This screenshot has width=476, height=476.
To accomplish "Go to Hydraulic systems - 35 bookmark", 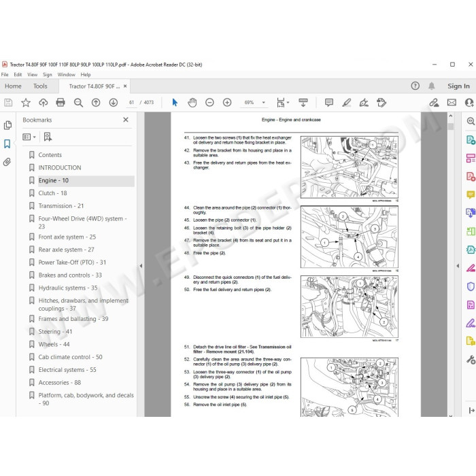I will [x=68, y=288].
